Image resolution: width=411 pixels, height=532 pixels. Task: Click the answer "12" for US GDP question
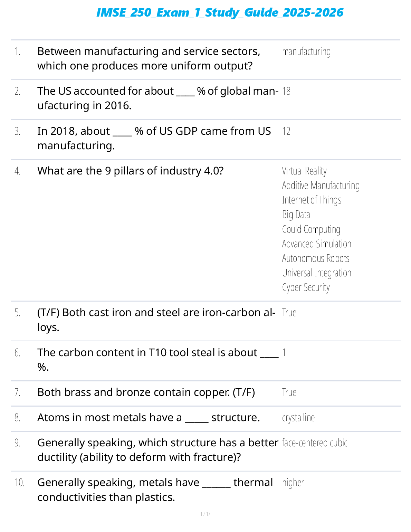(x=286, y=131)
